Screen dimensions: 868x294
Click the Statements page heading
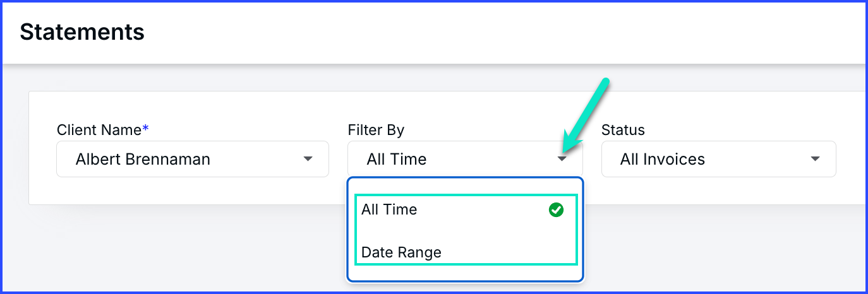coord(82,32)
